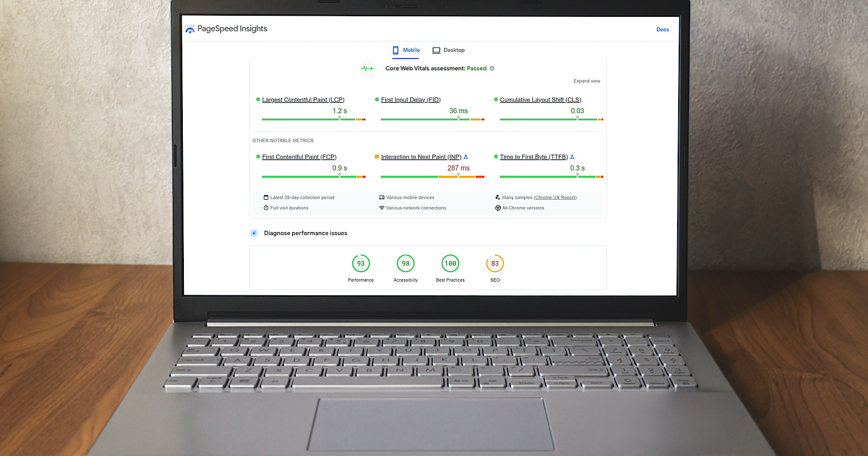Open Largest Contentful Paint (LCP) link

coord(303,100)
